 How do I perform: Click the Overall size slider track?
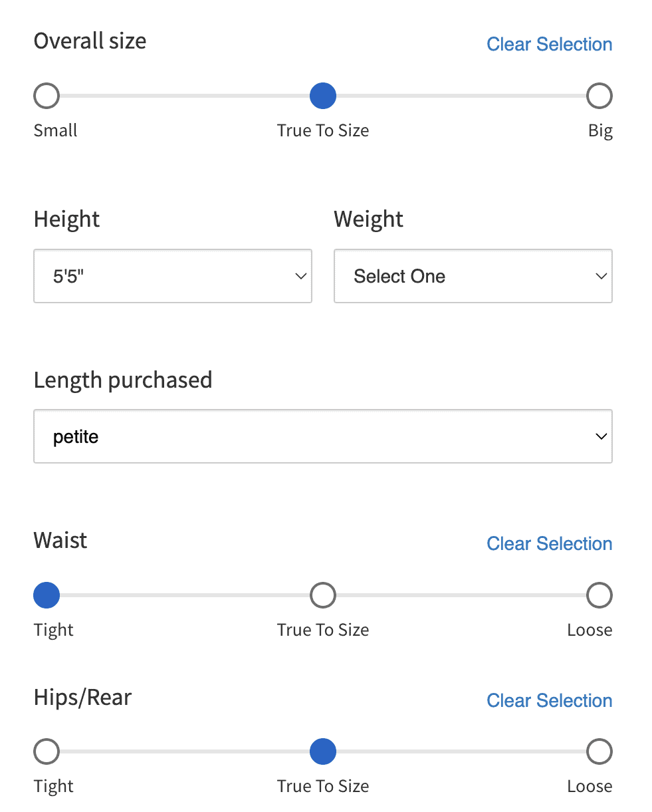186,96
